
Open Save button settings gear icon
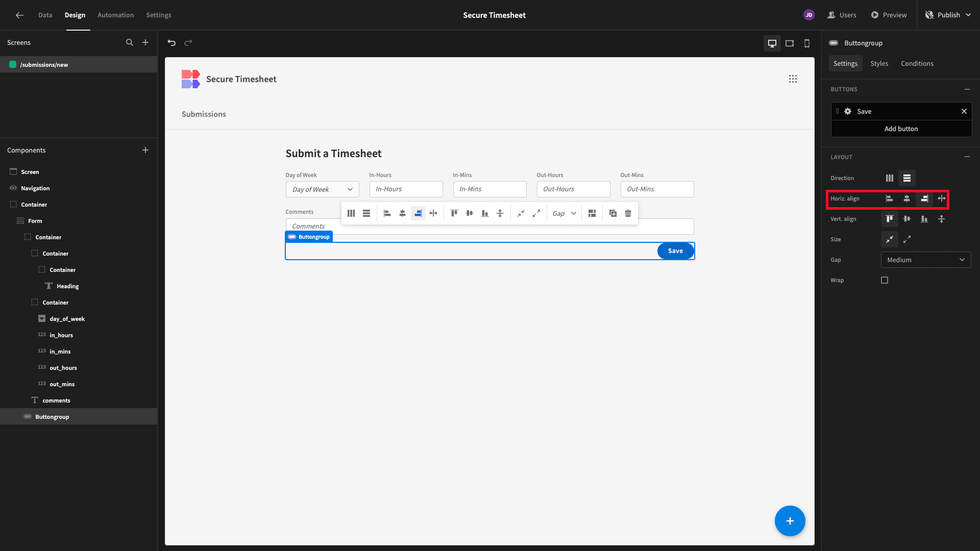(848, 111)
